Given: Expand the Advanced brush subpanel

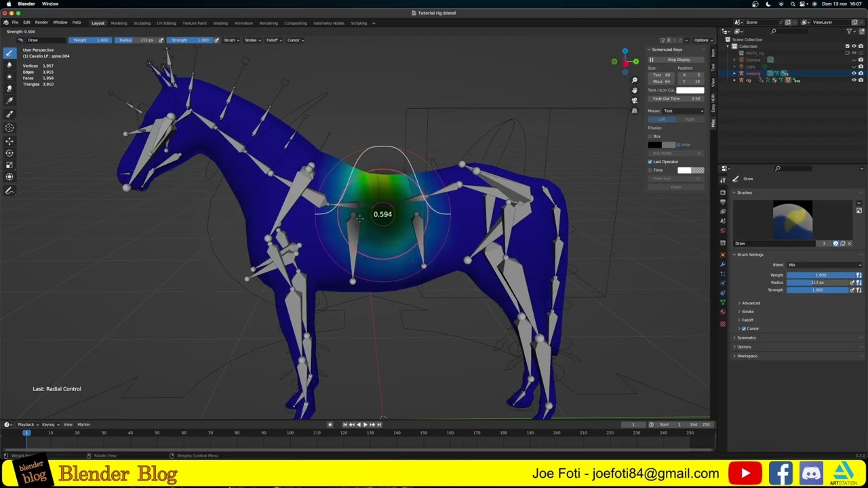Looking at the screenshot, I should [749, 303].
